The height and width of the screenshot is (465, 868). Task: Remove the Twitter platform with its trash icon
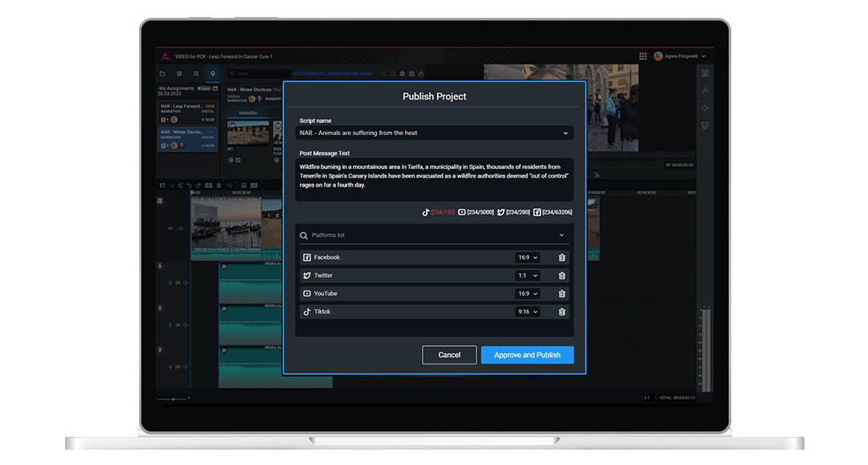[562, 275]
